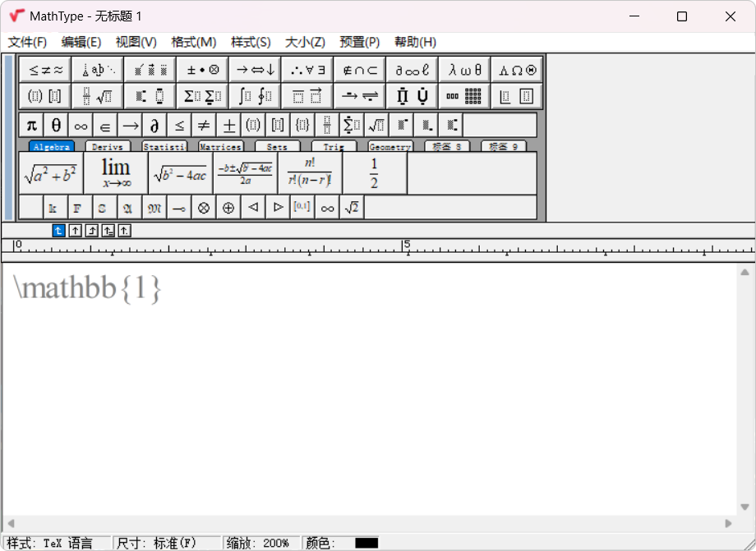This screenshot has width=756, height=551.
Task: Insert the one-half fraction expression
Action: coord(375,173)
